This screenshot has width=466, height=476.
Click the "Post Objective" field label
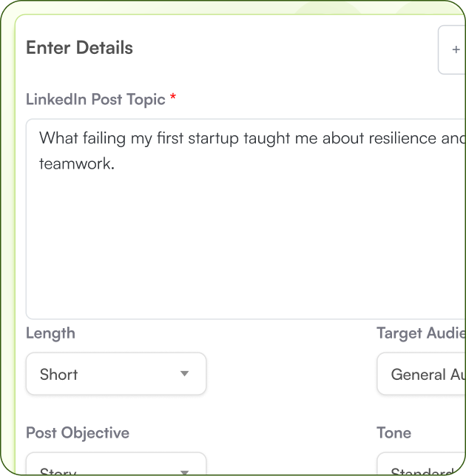coord(78,433)
